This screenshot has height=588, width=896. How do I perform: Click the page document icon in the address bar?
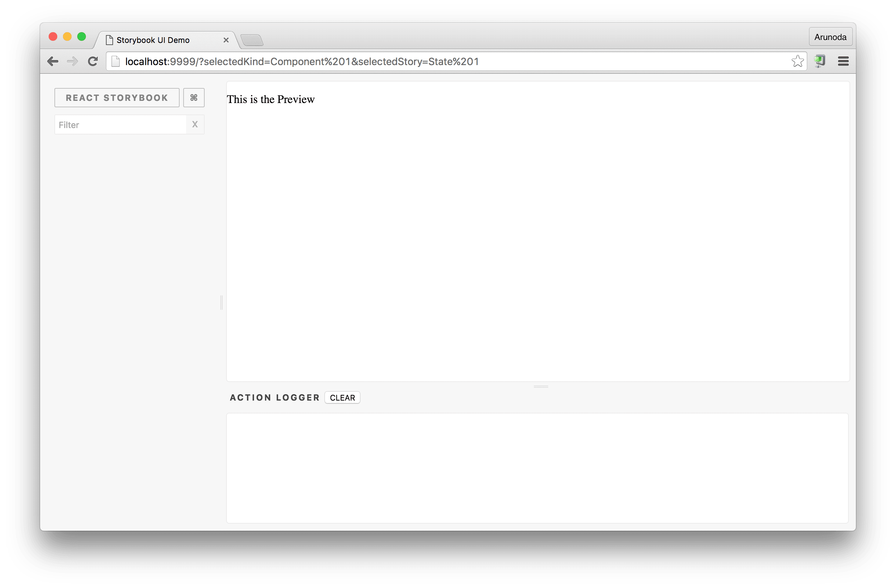(116, 61)
